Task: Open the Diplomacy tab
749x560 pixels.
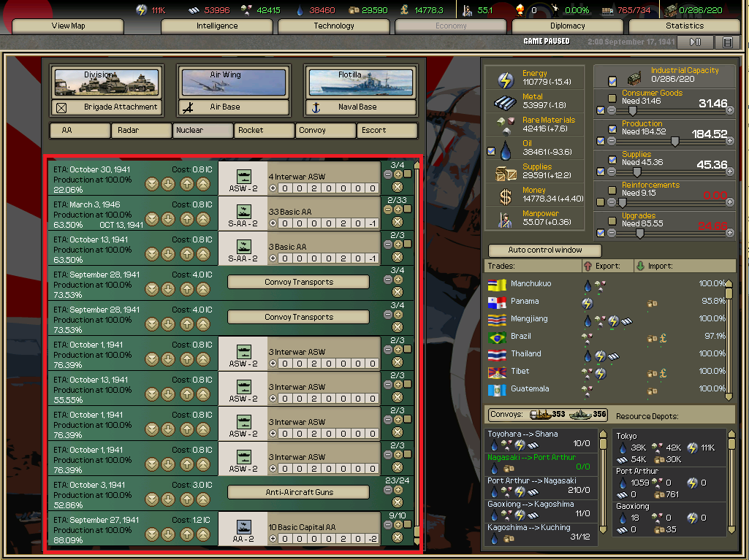Action: tap(568, 26)
